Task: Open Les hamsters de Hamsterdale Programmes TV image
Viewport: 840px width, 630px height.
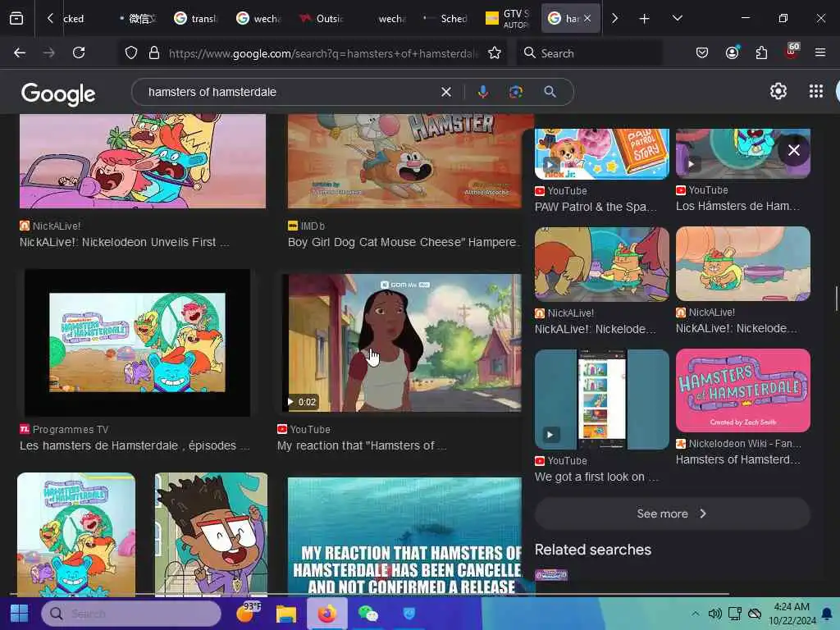Action: (x=137, y=343)
